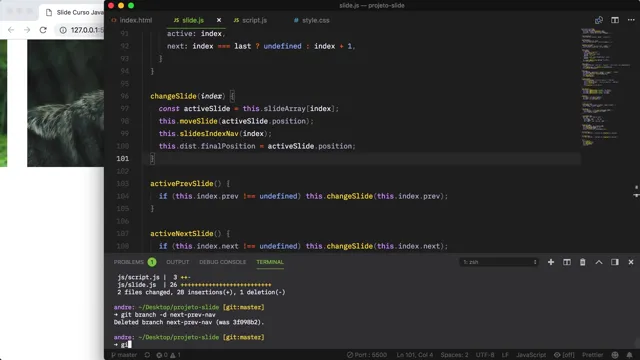Split the editor to the right
Image resolution: width=640 pixels, height=360 pixels.
tap(615, 20)
